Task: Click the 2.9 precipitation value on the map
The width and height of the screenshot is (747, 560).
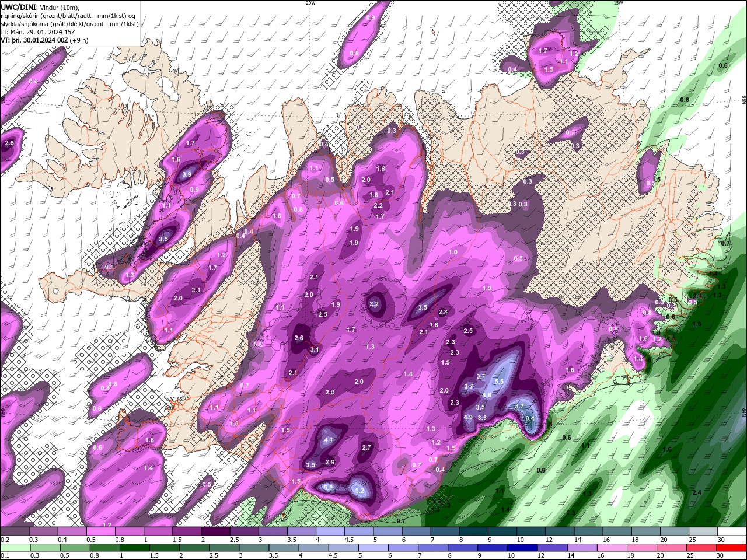Action: click(x=330, y=462)
